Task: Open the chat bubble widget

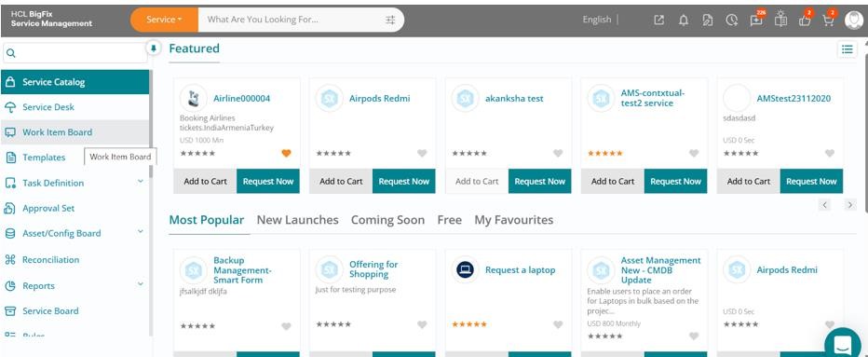Action: pyautogui.click(x=843, y=344)
